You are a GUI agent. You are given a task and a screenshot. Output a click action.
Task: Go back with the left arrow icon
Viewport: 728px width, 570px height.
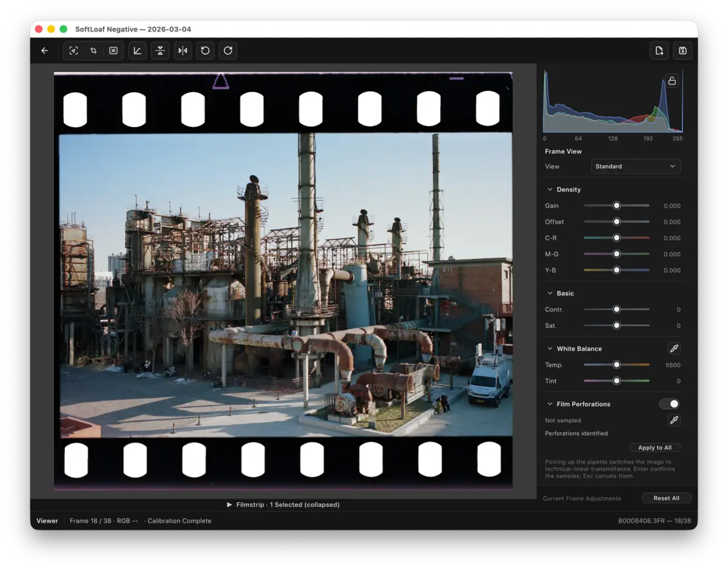coord(44,50)
